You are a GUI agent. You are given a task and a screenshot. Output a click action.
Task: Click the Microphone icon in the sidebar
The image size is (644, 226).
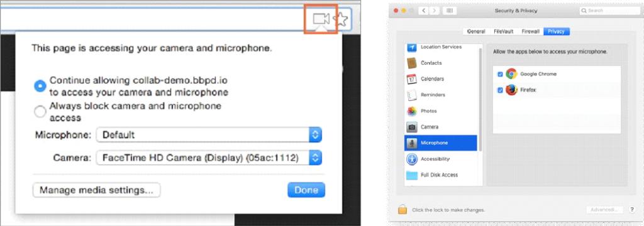[x=412, y=143]
